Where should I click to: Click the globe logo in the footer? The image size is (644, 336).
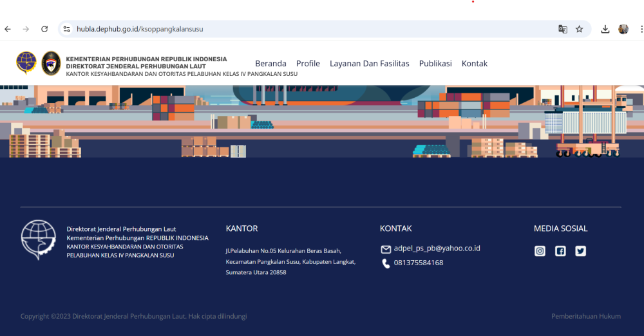coord(39,240)
